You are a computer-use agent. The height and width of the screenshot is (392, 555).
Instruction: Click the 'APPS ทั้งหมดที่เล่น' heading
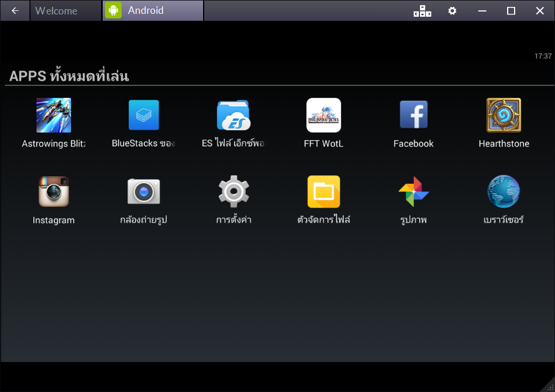click(69, 76)
